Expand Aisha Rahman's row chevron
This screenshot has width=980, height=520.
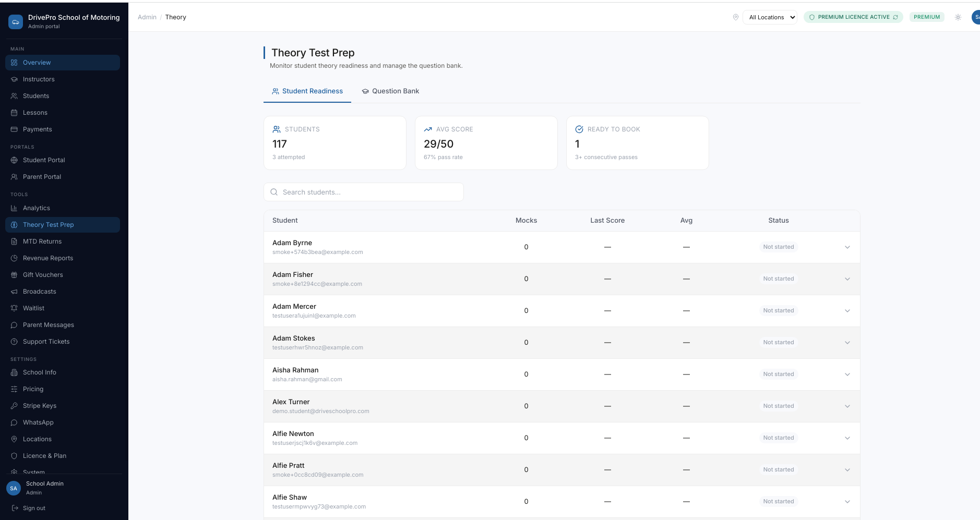(x=847, y=374)
